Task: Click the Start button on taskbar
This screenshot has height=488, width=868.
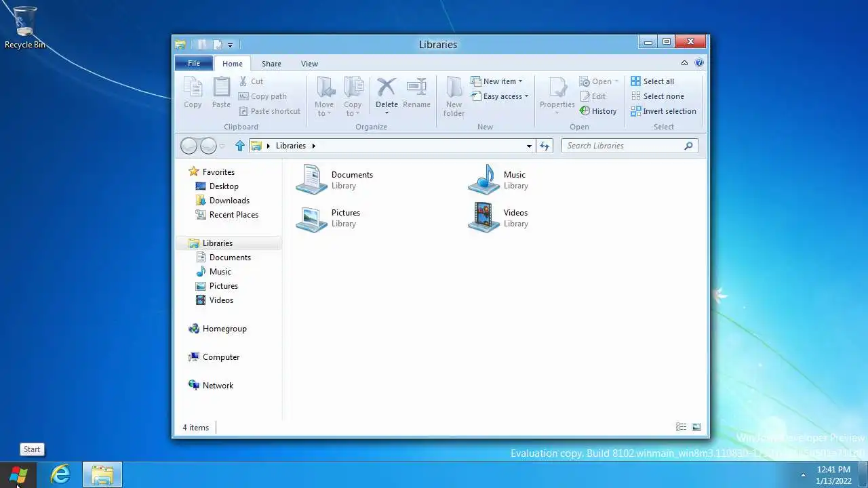Action: 18,475
